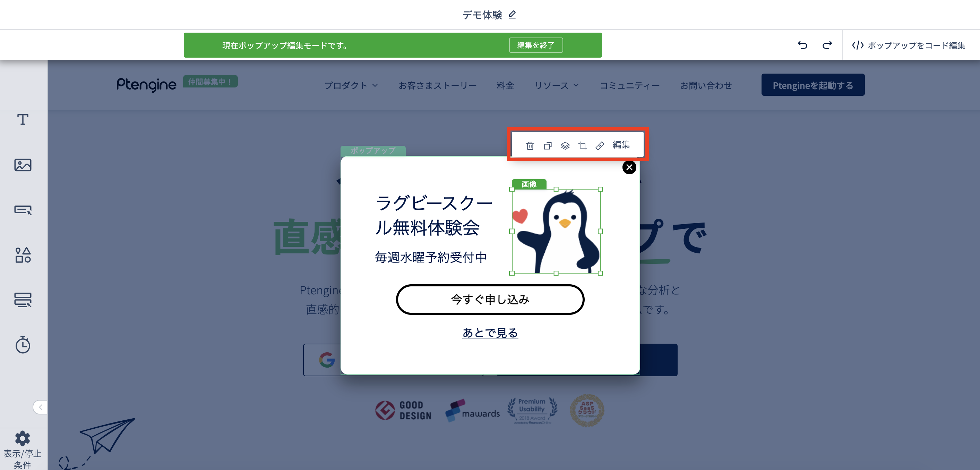Click the ポップアップ label tab
The width and height of the screenshot is (980, 470).
(373, 150)
